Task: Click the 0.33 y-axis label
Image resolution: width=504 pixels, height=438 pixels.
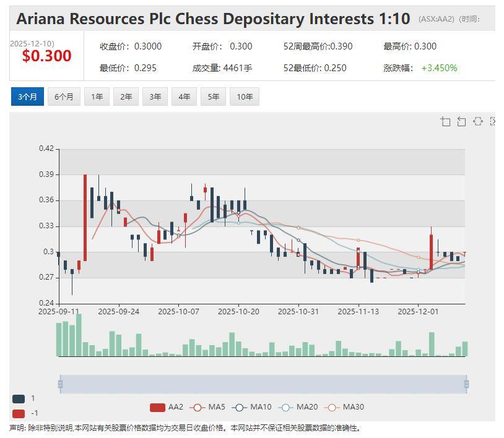Action: (x=46, y=226)
